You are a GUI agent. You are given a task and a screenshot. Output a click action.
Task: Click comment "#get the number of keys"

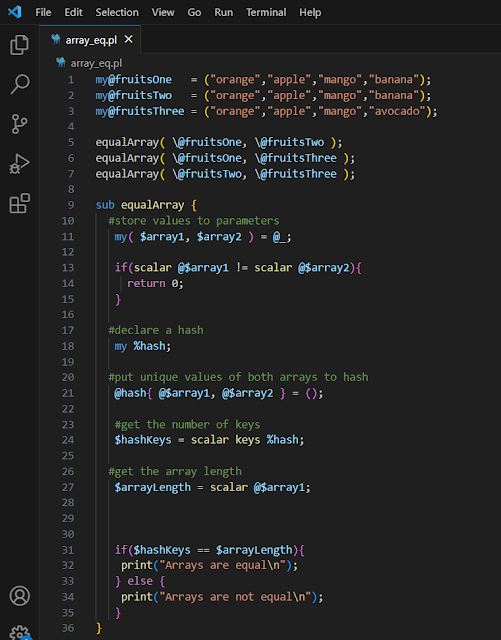point(187,424)
